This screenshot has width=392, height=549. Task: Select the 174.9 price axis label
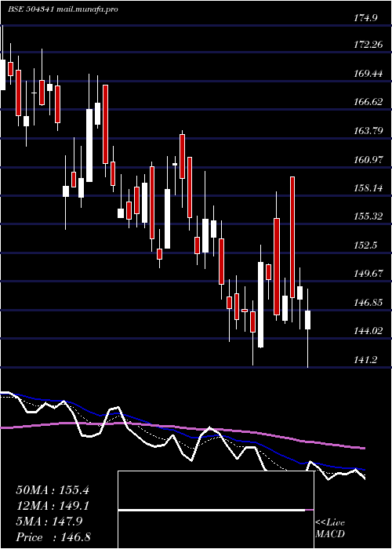(x=365, y=17)
